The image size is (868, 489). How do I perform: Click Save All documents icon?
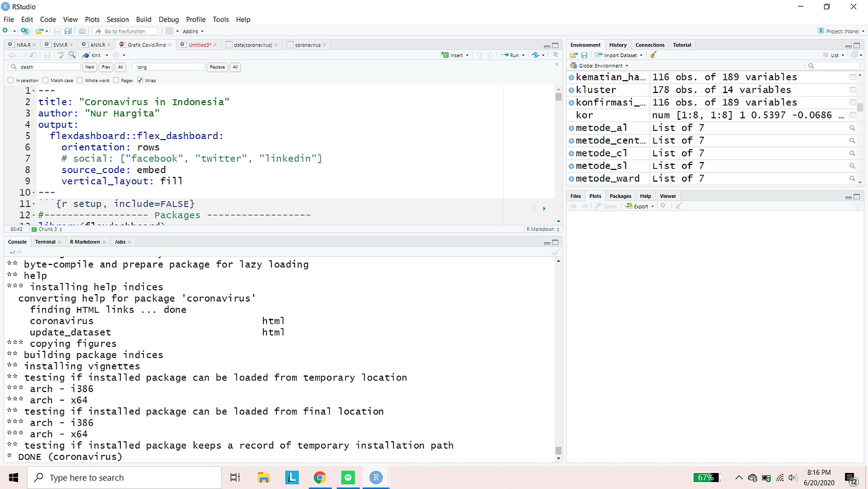click(x=67, y=31)
